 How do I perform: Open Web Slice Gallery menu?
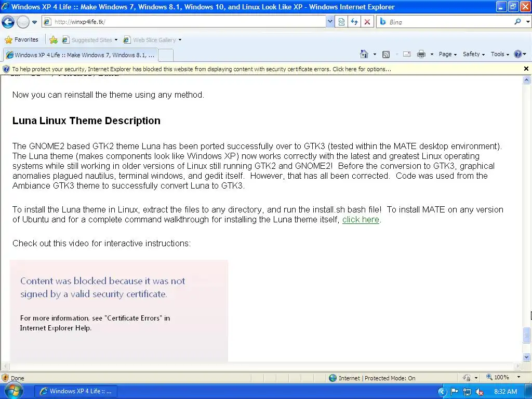tap(152, 40)
